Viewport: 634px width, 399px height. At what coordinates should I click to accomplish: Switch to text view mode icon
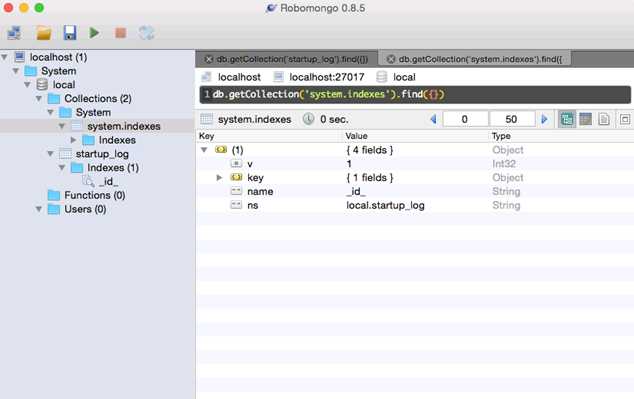604,119
